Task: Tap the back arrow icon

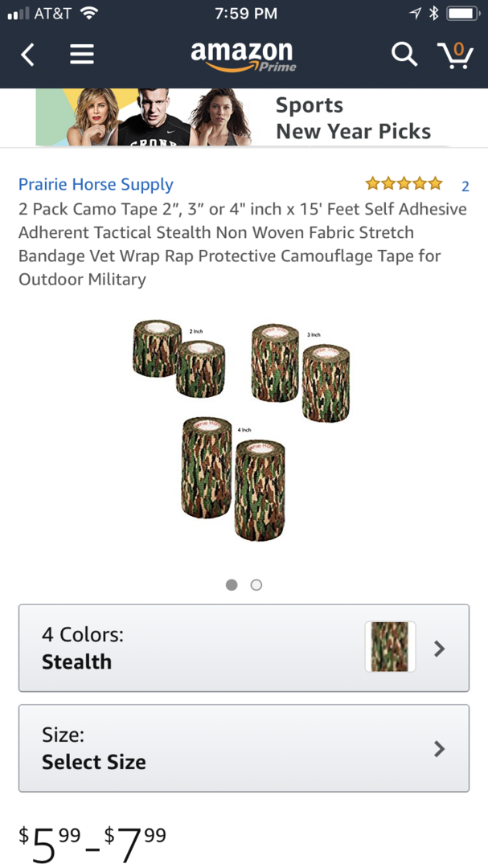Action: pyautogui.click(x=28, y=54)
